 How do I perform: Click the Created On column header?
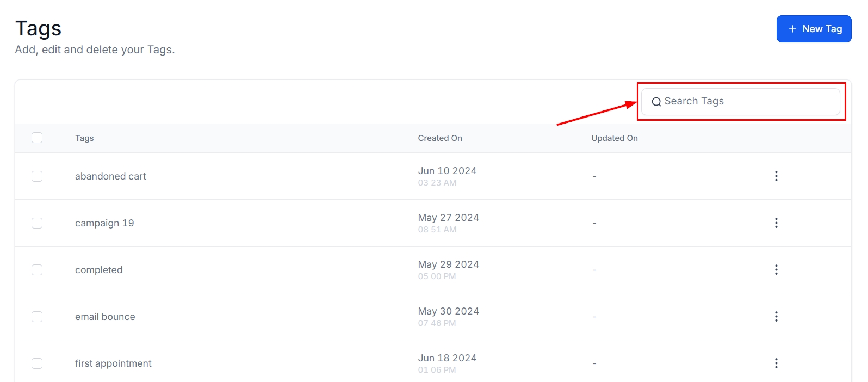coord(440,138)
